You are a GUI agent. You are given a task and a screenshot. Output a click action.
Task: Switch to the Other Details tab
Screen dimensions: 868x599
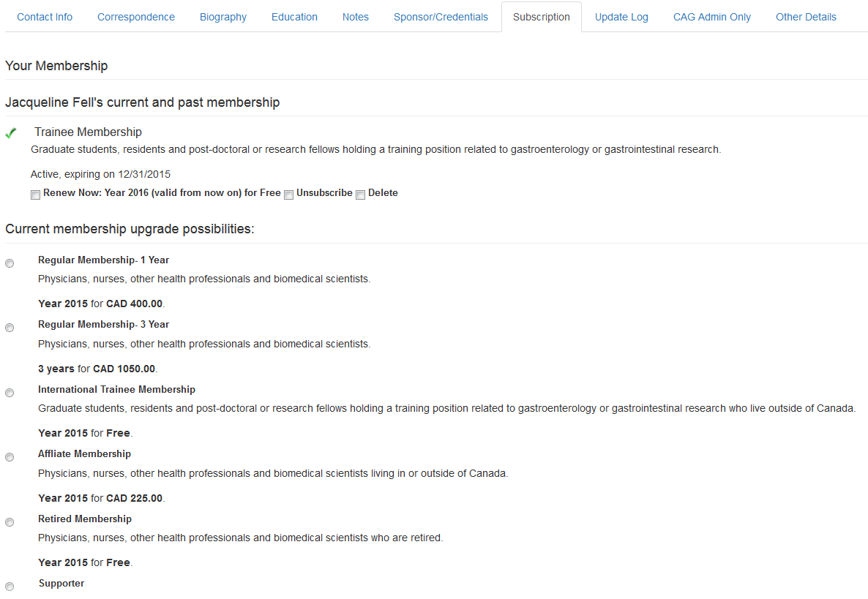tap(806, 17)
